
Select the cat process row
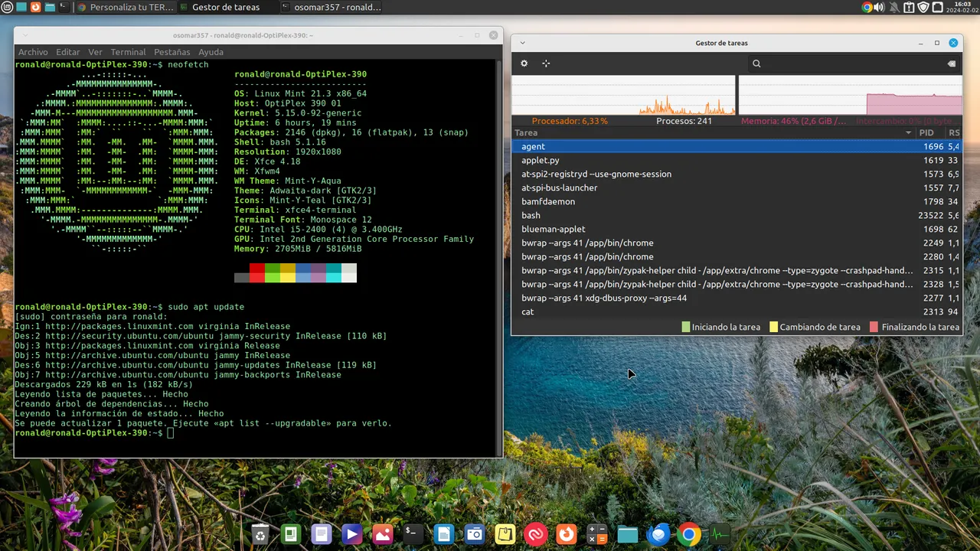[x=737, y=311]
